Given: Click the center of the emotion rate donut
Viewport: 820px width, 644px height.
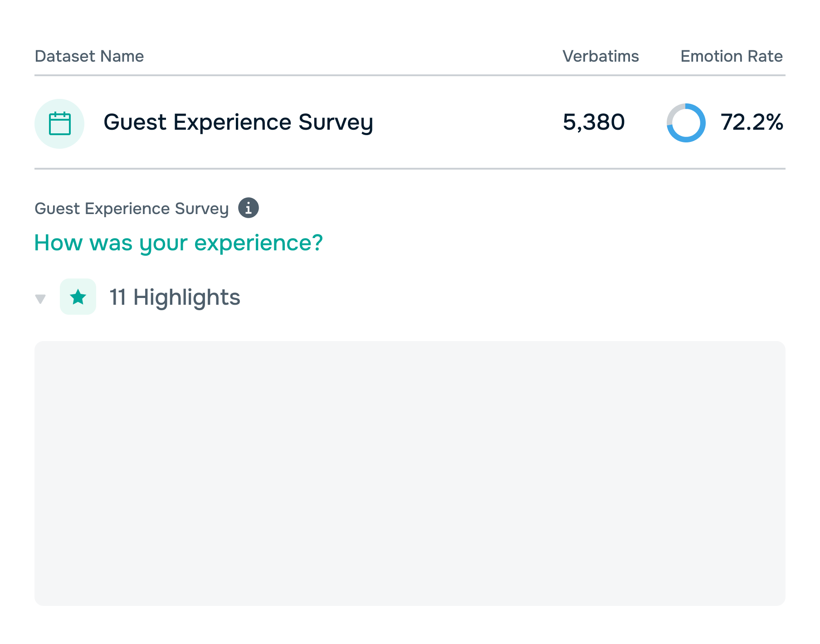Looking at the screenshot, I should [686, 123].
